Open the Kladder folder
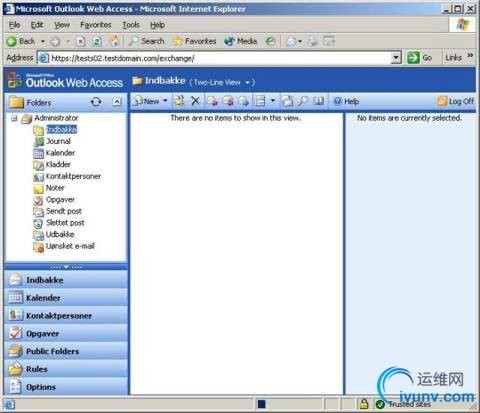The width and height of the screenshot is (480, 413). pos(58,164)
